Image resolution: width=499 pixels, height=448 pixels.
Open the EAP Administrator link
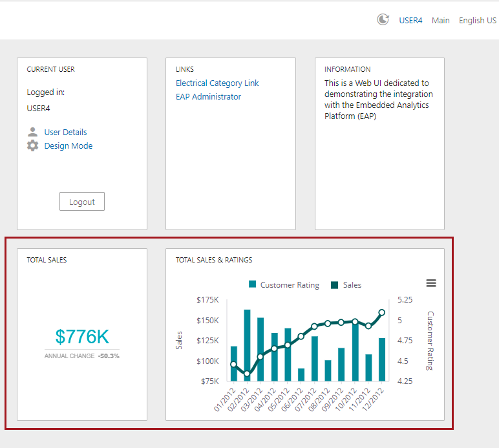(x=208, y=97)
